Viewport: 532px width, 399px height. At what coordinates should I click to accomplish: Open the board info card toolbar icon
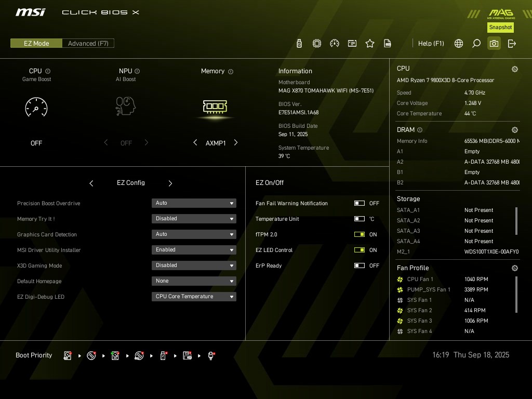[x=352, y=44]
